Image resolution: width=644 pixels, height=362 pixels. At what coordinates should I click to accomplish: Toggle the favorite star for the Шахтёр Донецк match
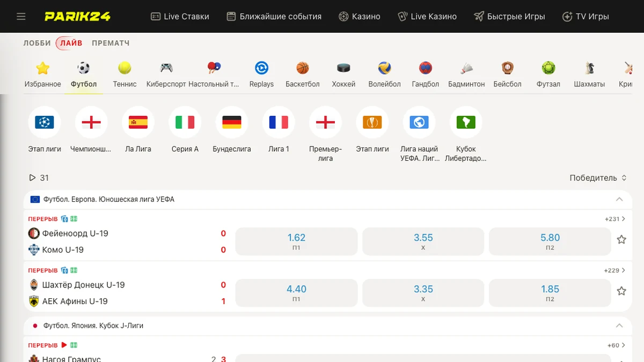[621, 291]
